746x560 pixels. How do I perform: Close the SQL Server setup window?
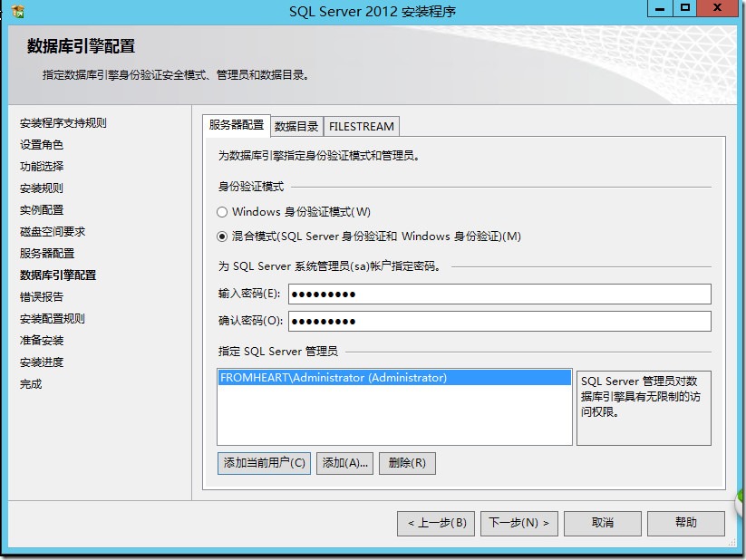[x=719, y=8]
